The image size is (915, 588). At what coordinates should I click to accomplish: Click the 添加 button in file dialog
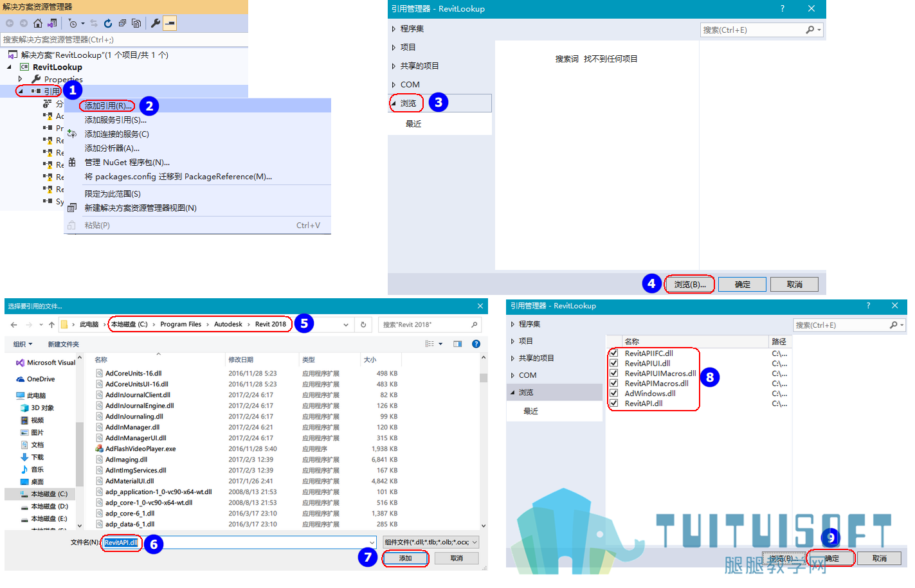[x=406, y=558]
